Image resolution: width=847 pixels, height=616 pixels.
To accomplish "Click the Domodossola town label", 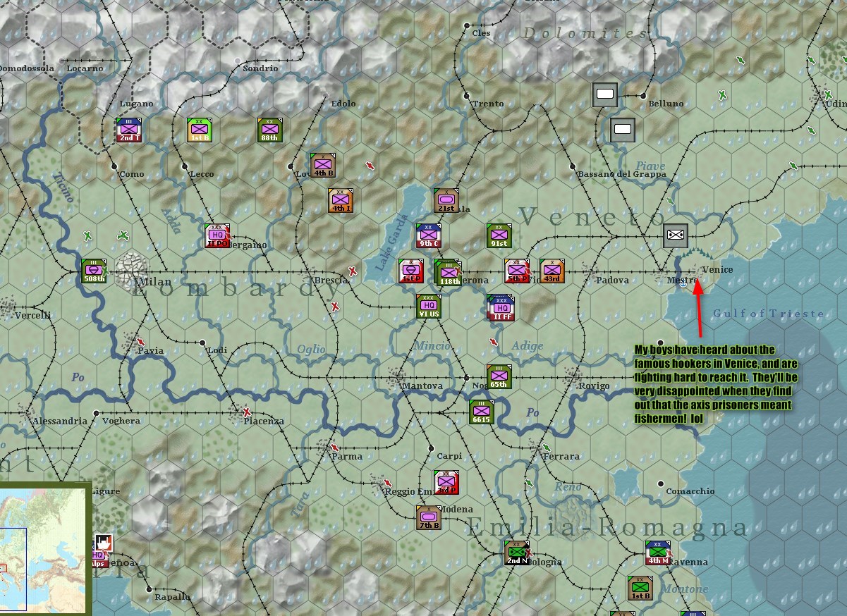I will 27,69.
